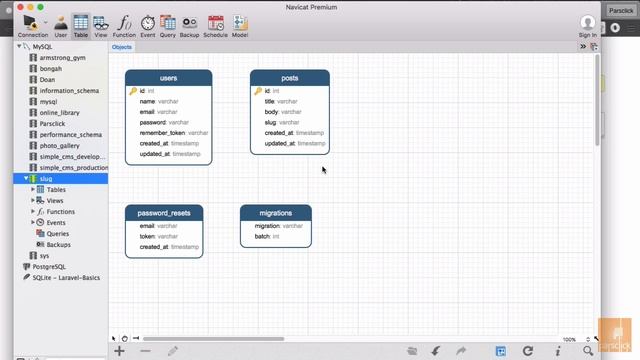640x360 pixels.
Task: Toggle the ER diagram view icon
Action: (500, 351)
